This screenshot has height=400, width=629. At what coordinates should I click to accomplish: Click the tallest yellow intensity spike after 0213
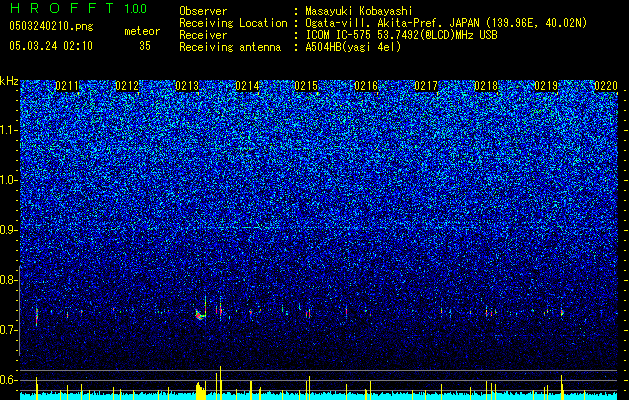tap(220, 383)
